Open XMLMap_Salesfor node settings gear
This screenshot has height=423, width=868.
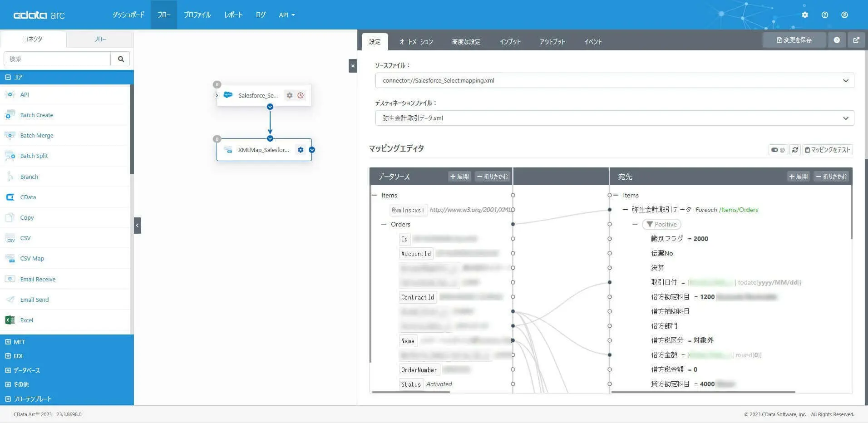click(x=301, y=150)
